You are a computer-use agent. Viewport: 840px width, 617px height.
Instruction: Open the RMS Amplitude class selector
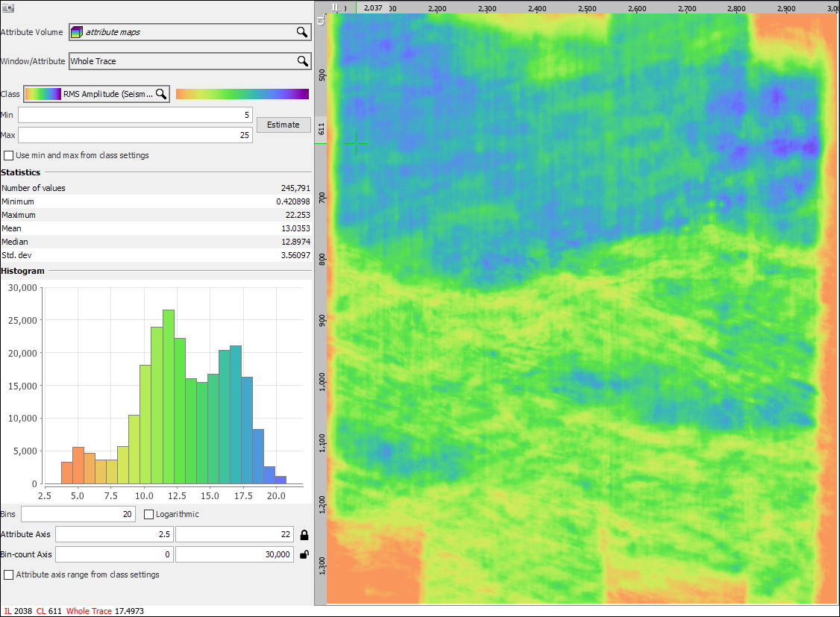pos(97,94)
